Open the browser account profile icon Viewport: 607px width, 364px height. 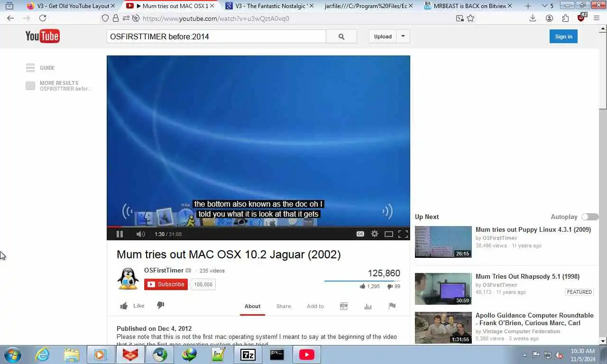(x=549, y=18)
